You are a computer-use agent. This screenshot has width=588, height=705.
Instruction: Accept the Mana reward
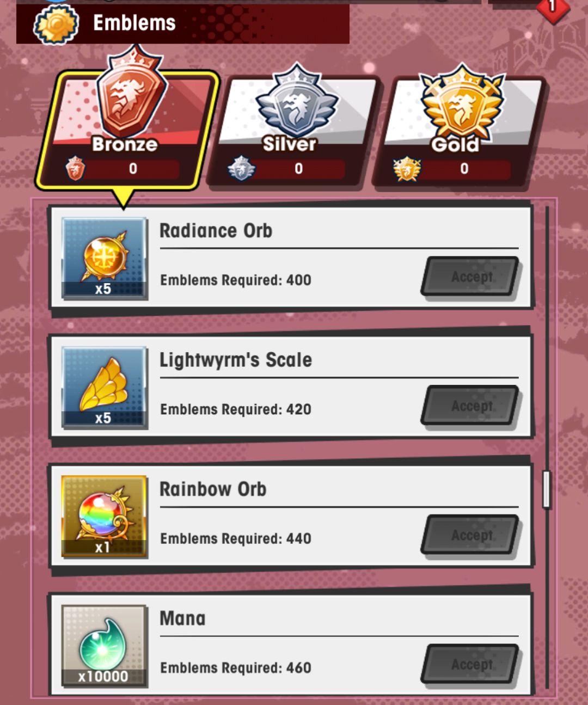coord(470,664)
